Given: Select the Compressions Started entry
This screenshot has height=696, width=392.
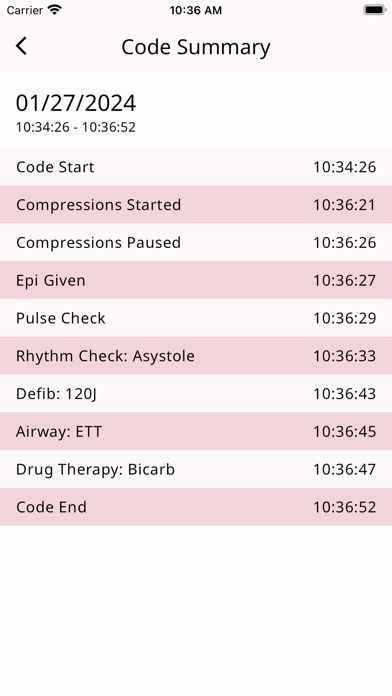Looking at the screenshot, I should (x=196, y=205).
